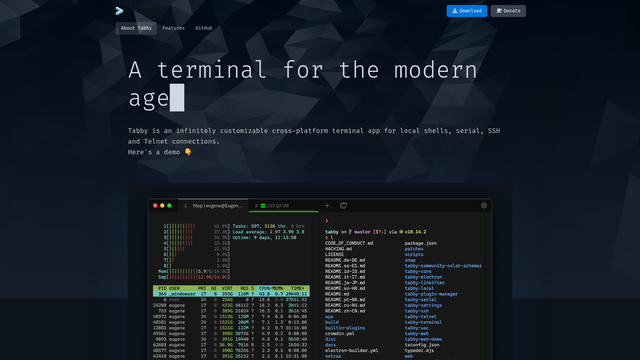
Task: Click CODE_OF_CONDUCT.md in file listing
Action: pyautogui.click(x=349, y=243)
